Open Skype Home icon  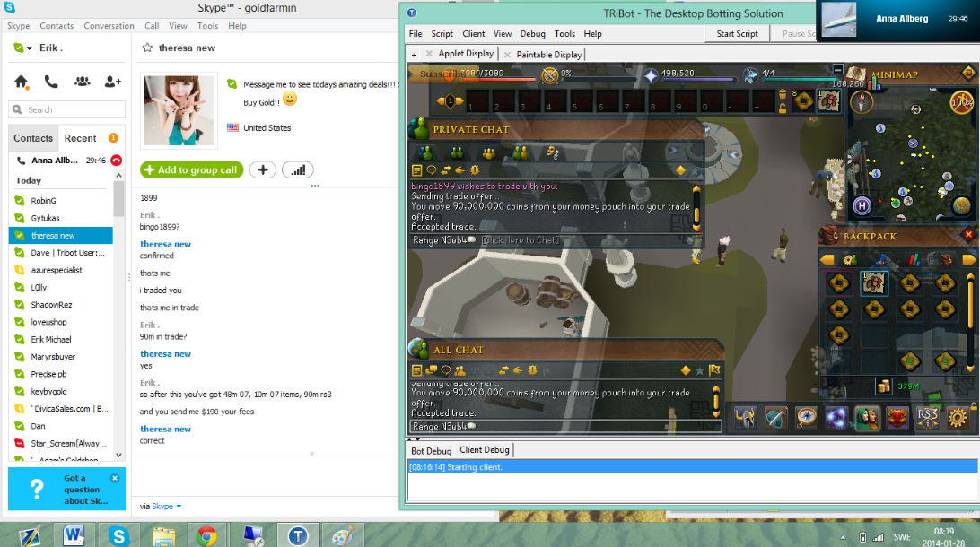tap(22, 82)
